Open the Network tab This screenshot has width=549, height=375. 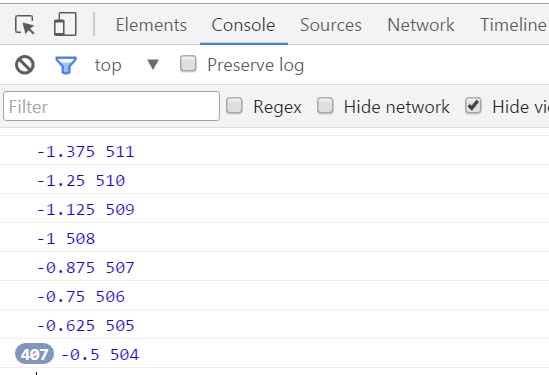point(421,25)
